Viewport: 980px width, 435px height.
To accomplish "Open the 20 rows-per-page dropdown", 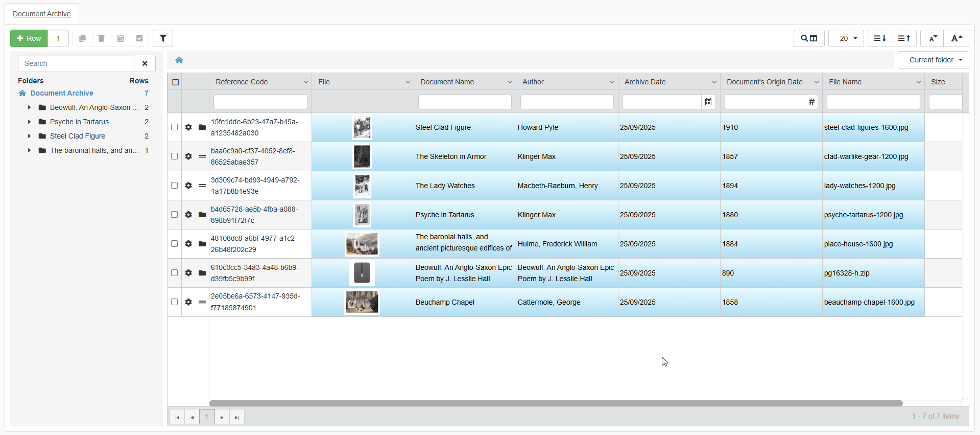I will (x=846, y=38).
